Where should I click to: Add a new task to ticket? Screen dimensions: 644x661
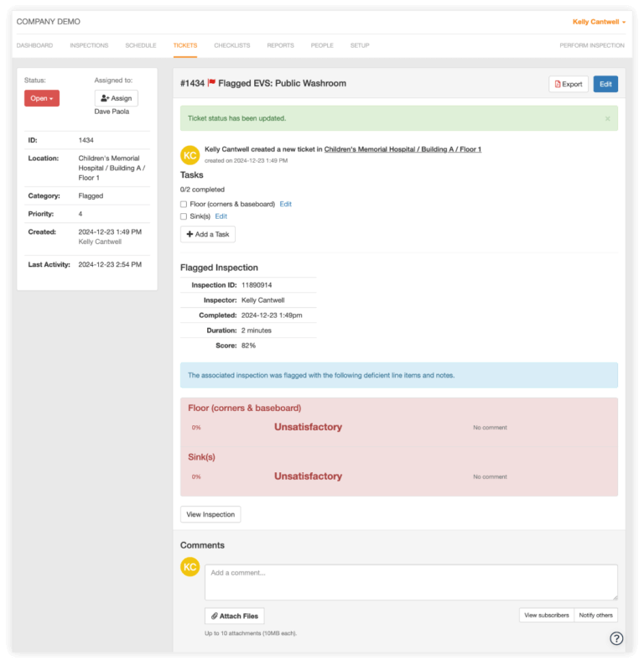point(208,234)
